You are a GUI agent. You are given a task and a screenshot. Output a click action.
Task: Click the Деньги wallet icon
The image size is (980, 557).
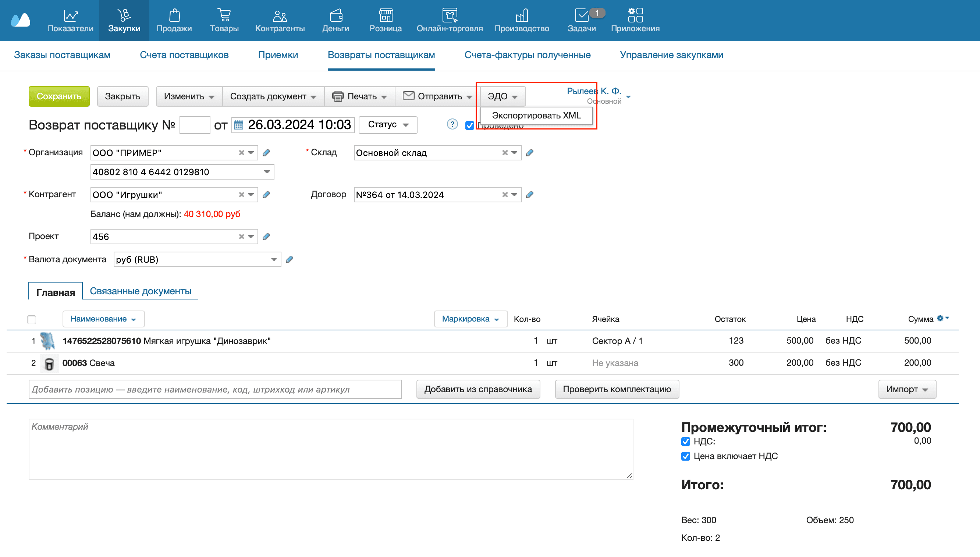(x=335, y=15)
